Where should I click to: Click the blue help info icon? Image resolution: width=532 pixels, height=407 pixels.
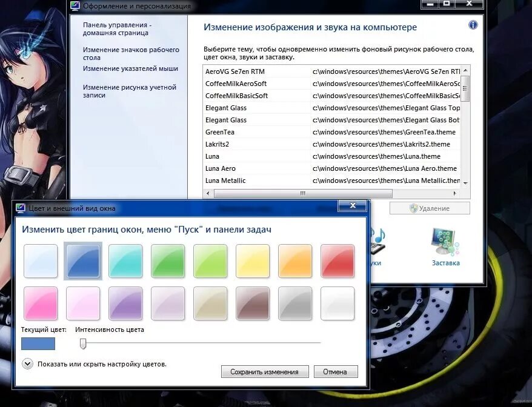coord(473,25)
